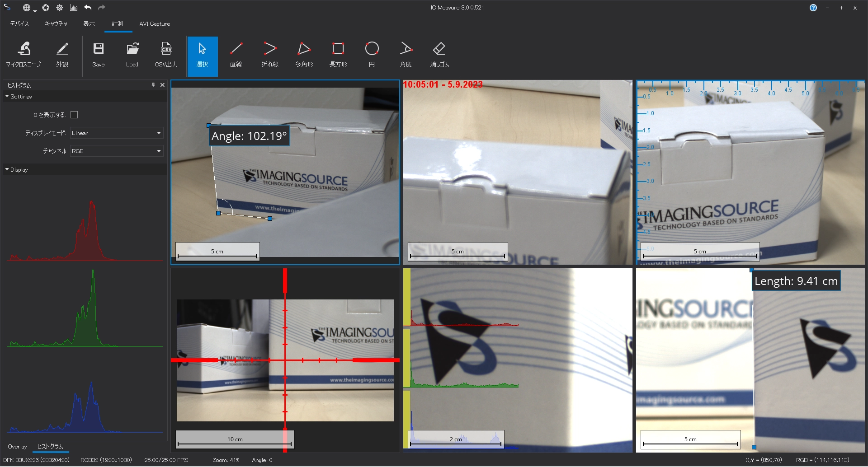
Task: Click the horizontal ruler in top-right view
Action: click(x=750, y=89)
